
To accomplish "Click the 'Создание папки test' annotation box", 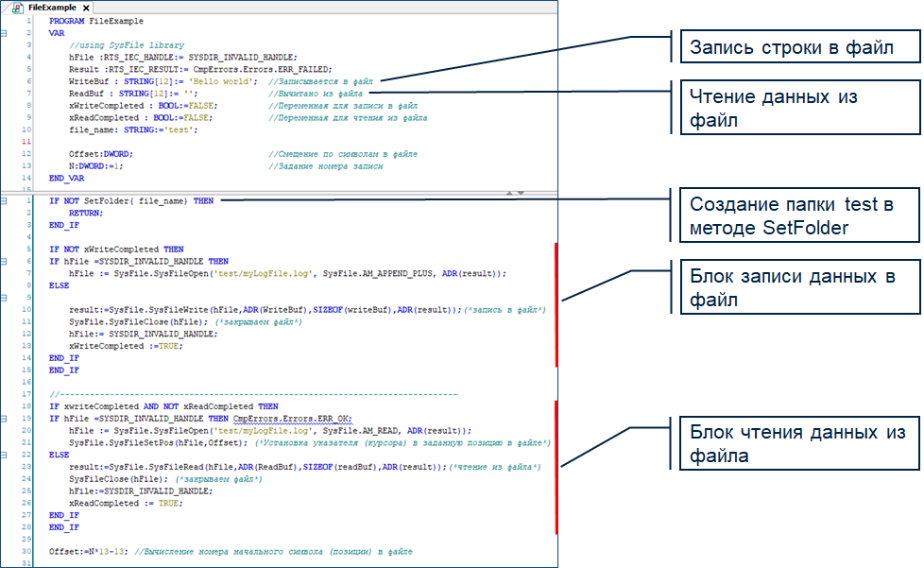I will [796, 215].
